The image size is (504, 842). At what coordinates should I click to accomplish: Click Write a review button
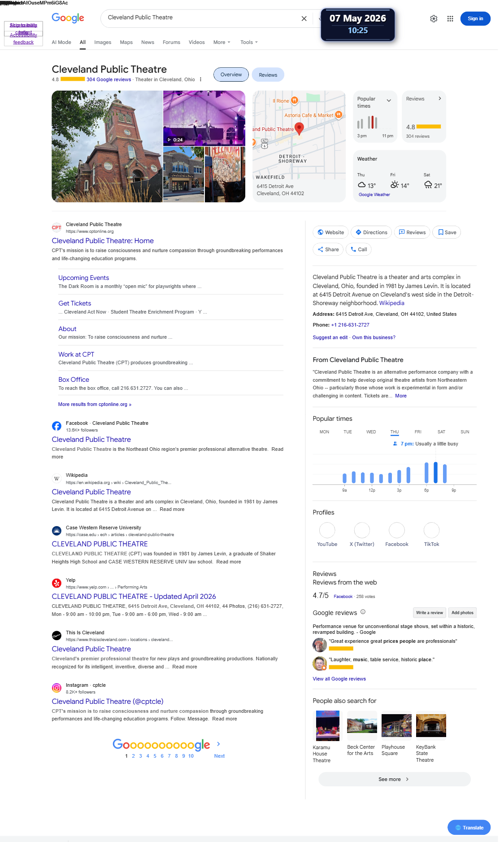[429, 613]
